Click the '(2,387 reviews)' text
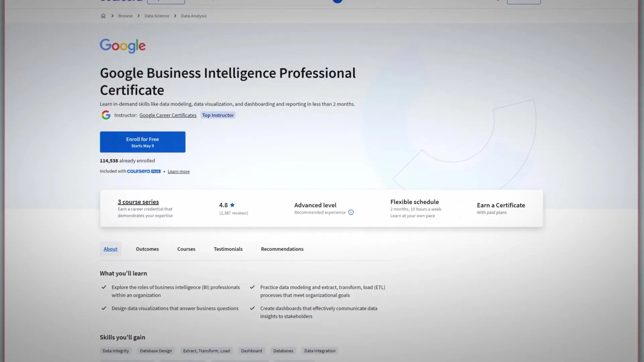The width and height of the screenshot is (644, 362). 233,213
